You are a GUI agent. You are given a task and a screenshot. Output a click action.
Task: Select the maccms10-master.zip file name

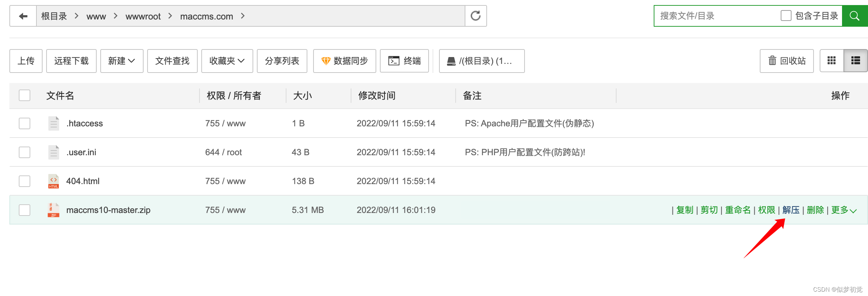point(108,210)
